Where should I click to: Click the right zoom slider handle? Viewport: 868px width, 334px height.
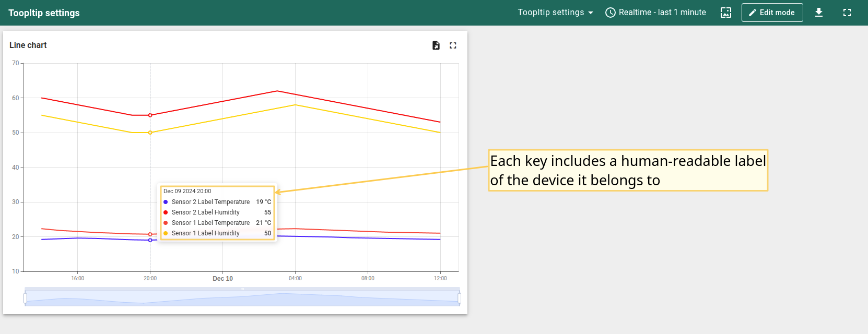tap(459, 298)
